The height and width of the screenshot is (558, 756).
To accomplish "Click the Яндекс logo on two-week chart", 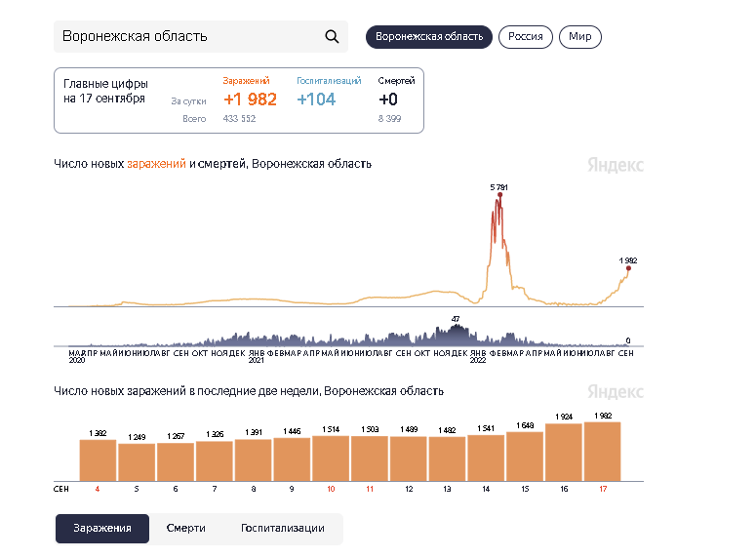I will (616, 392).
